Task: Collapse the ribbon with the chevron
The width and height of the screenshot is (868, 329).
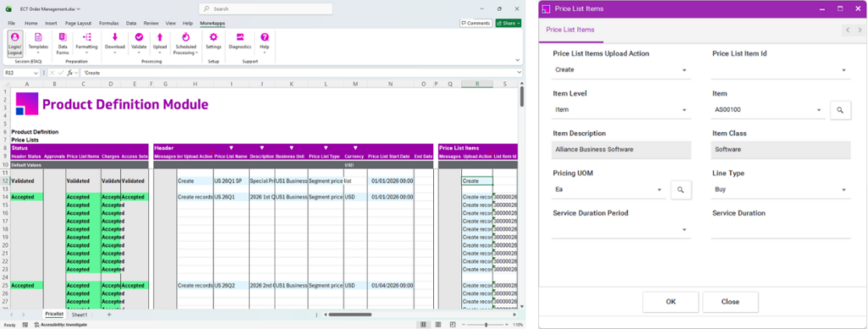Action: [x=518, y=60]
